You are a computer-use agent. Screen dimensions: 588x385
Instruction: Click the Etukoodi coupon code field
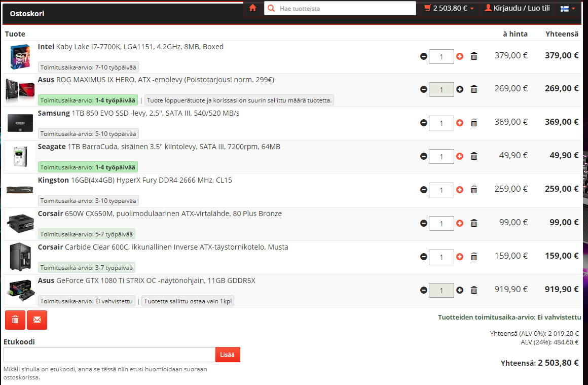coord(109,355)
